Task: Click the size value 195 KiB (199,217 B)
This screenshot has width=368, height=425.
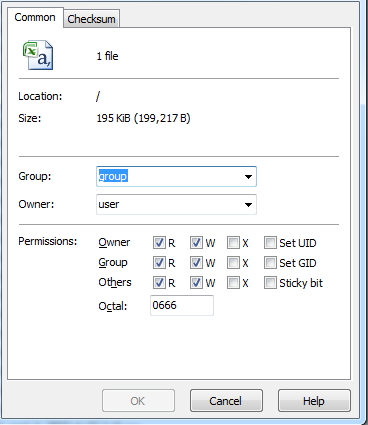Action: click(143, 118)
